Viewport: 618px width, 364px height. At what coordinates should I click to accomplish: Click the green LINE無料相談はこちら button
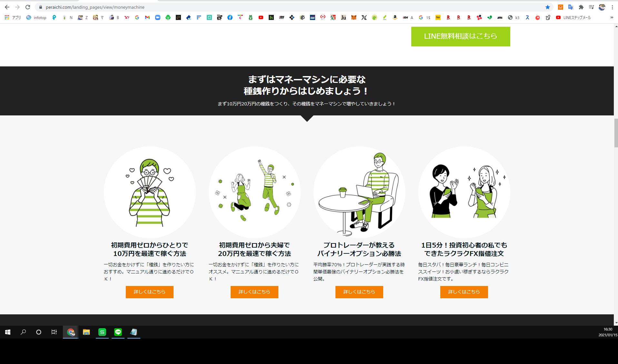(461, 36)
